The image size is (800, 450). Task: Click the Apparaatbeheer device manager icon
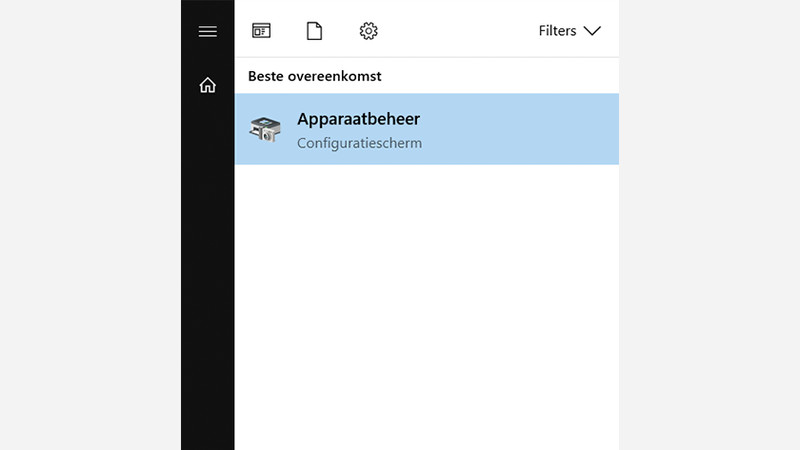(265, 129)
